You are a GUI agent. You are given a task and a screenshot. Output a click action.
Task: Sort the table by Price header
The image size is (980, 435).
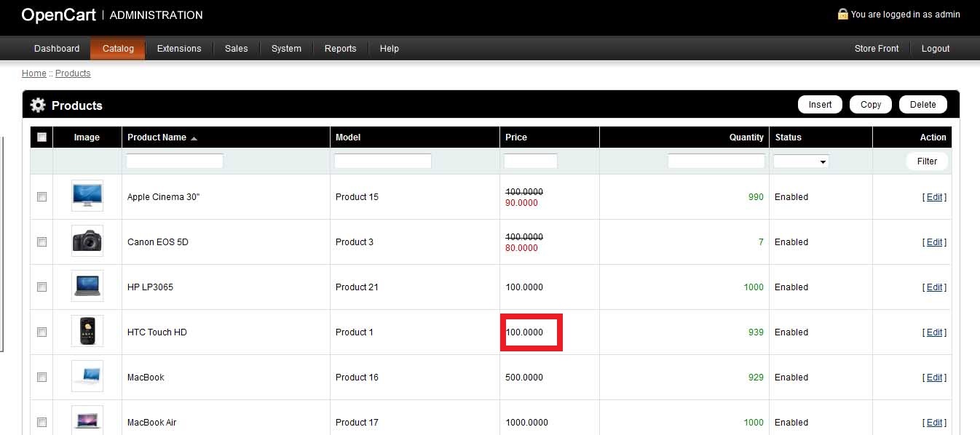pos(516,137)
